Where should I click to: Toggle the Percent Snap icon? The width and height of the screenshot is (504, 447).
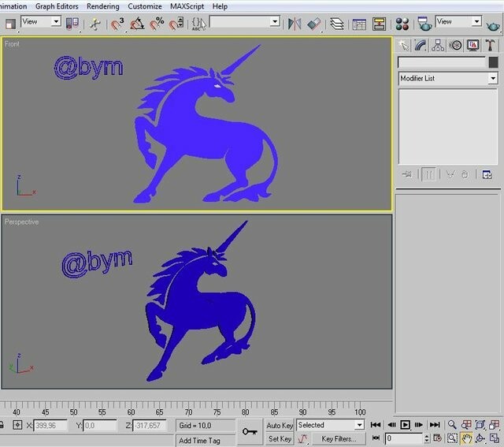[157, 24]
